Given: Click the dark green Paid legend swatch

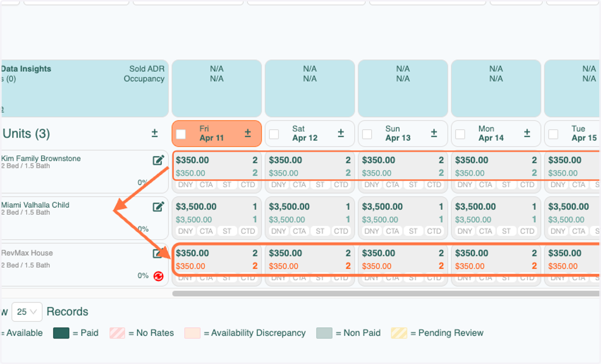Looking at the screenshot, I should tap(61, 333).
